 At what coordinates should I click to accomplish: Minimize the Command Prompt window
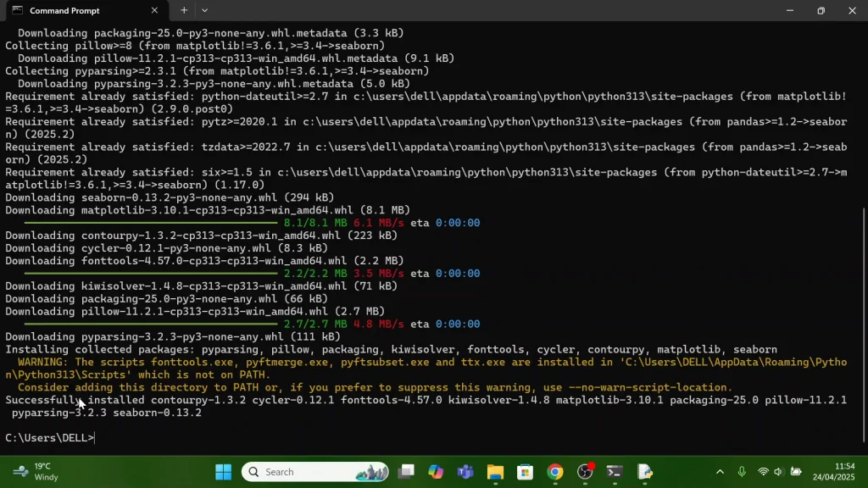[x=790, y=10]
